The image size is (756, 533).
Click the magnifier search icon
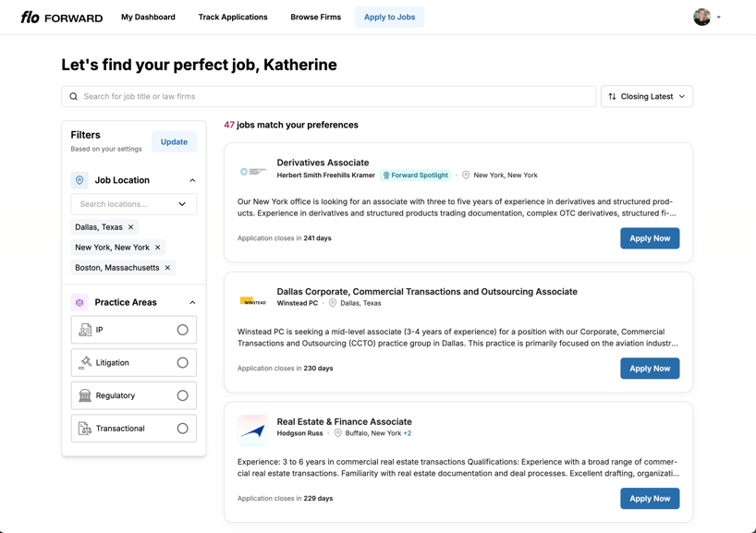pos(73,96)
